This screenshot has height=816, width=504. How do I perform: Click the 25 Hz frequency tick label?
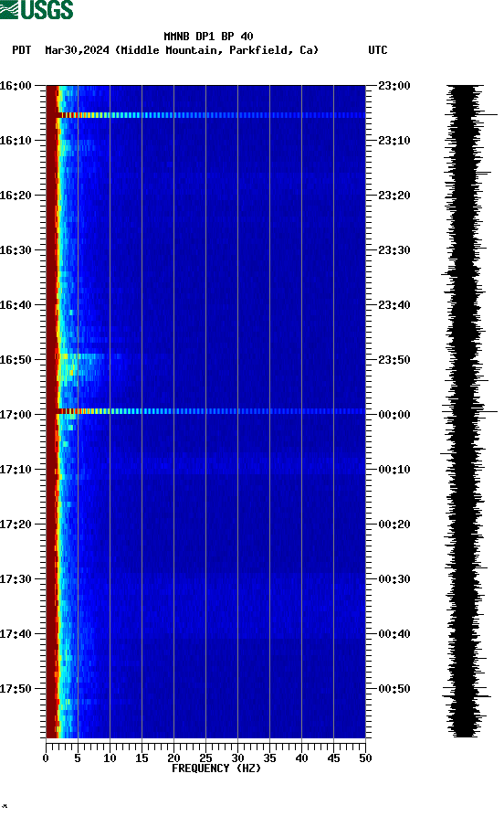[x=205, y=758]
